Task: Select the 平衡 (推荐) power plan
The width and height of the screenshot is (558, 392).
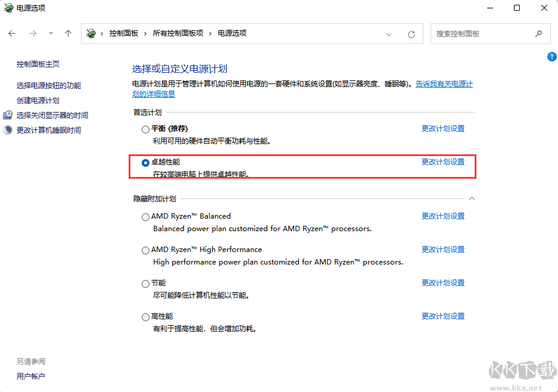Action: (145, 129)
